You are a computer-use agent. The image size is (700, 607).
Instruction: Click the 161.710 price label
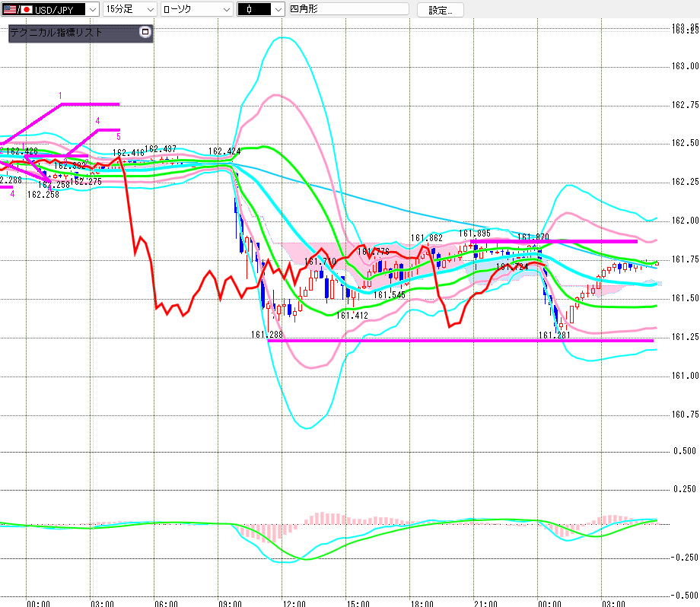[x=320, y=262]
